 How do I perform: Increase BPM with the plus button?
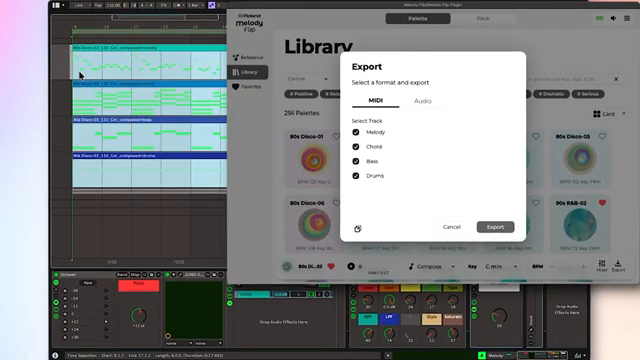point(583,267)
